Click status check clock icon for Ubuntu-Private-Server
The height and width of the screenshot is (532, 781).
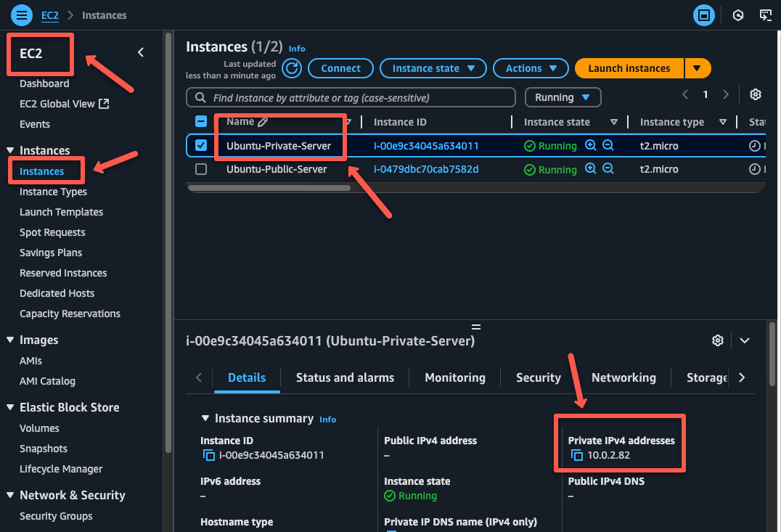click(x=755, y=145)
